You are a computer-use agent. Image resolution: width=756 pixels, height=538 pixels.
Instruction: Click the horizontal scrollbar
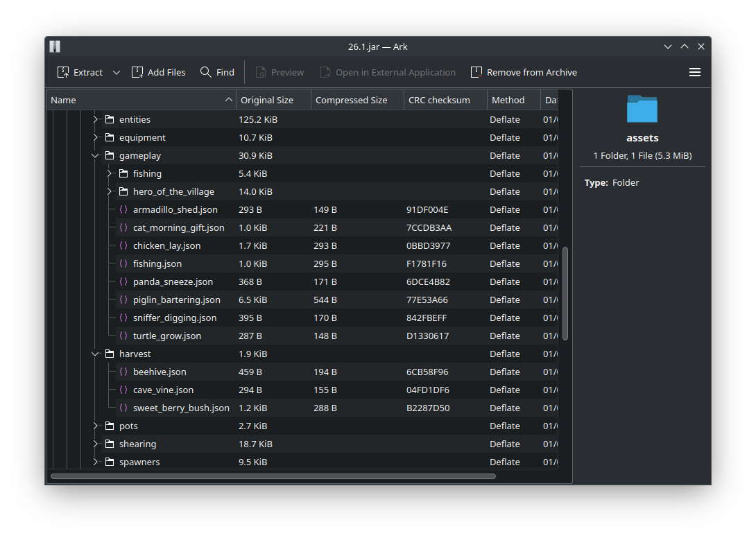click(273, 476)
